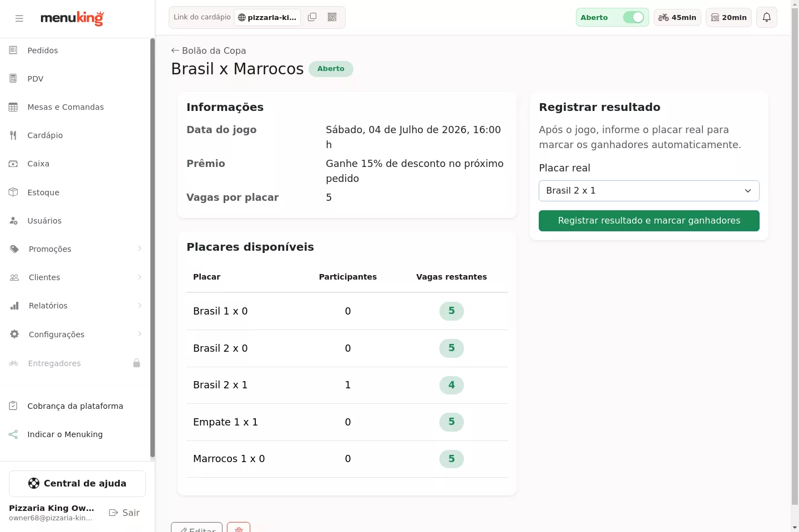Click the Pedidos sidebar icon
The image size is (799, 532).
tap(13, 50)
